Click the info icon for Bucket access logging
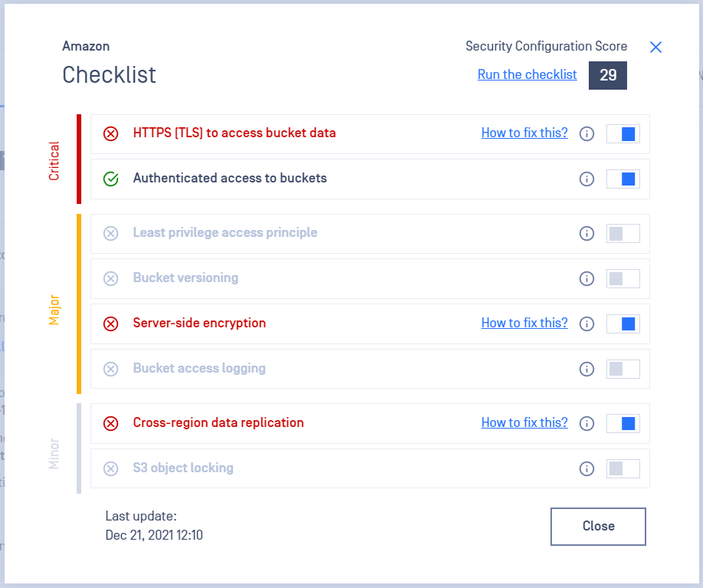 [586, 369]
